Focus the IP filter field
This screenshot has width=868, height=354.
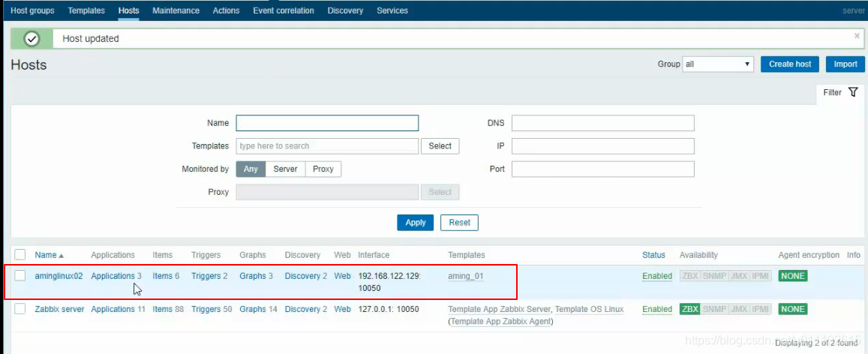pyautogui.click(x=603, y=146)
